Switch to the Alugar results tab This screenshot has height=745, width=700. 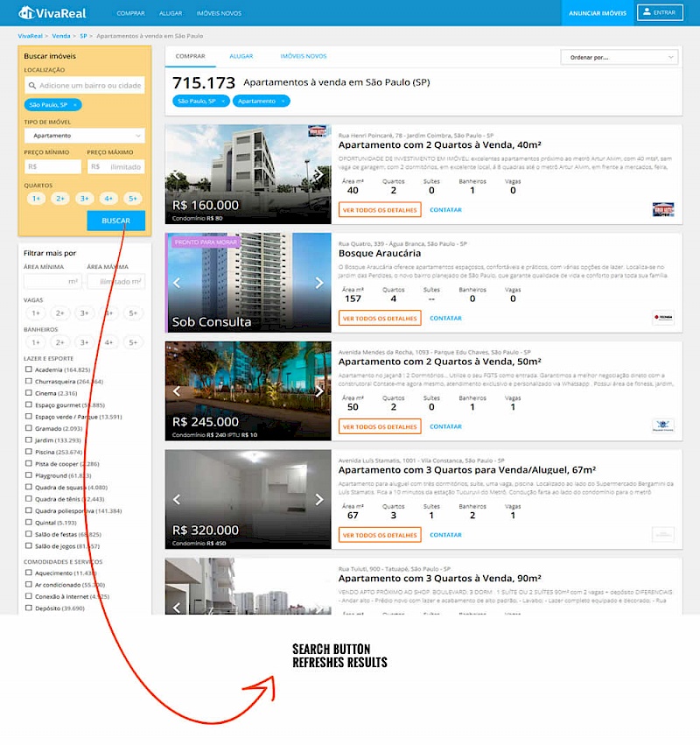tap(241, 56)
